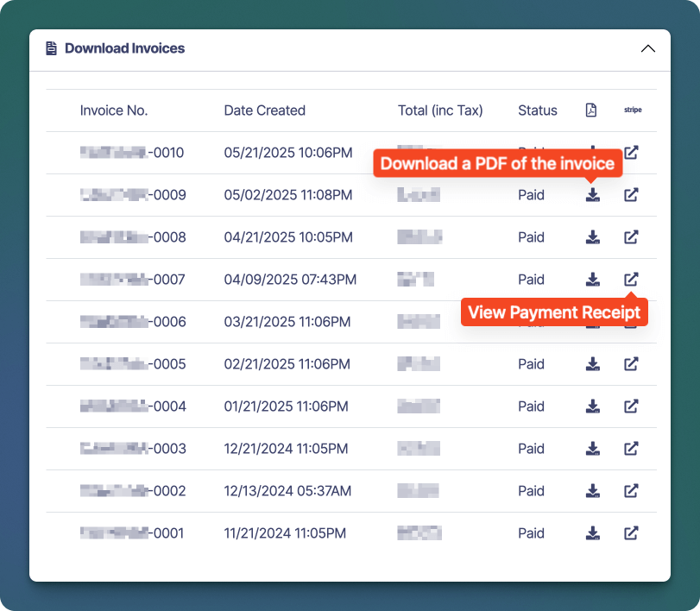700x611 pixels.
Task: Download PDF for invoice -0002
Action: pos(592,491)
